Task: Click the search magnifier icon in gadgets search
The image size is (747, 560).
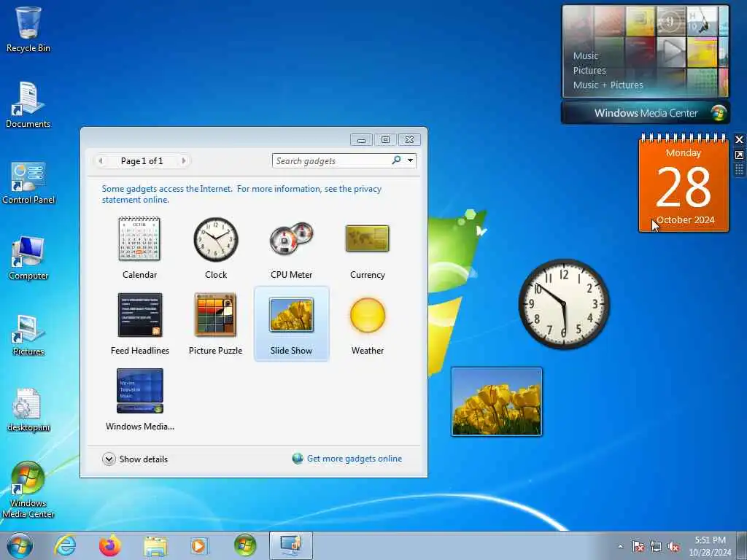Action: click(x=396, y=160)
